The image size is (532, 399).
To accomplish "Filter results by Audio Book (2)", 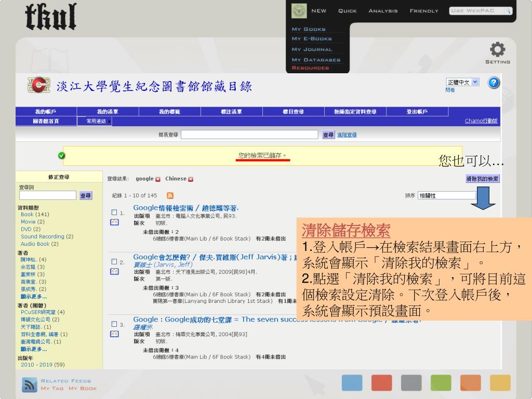I will [x=39, y=244].
